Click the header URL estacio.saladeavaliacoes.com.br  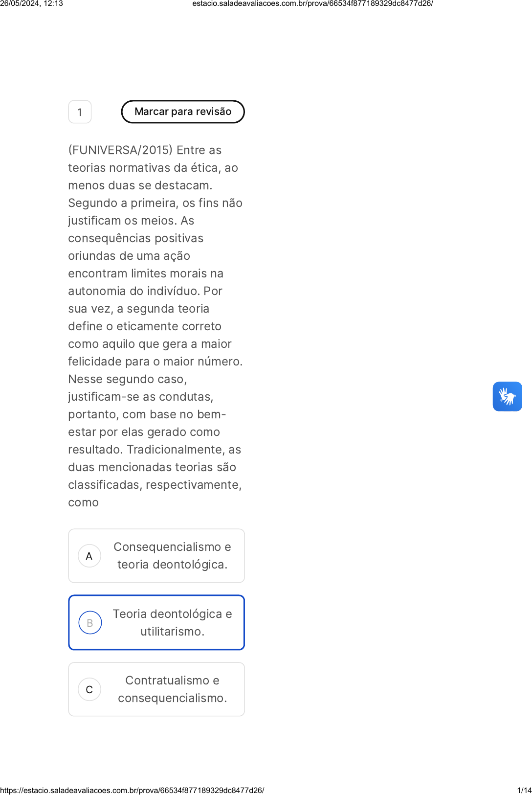pyautogui.click(x=312, y=3)
